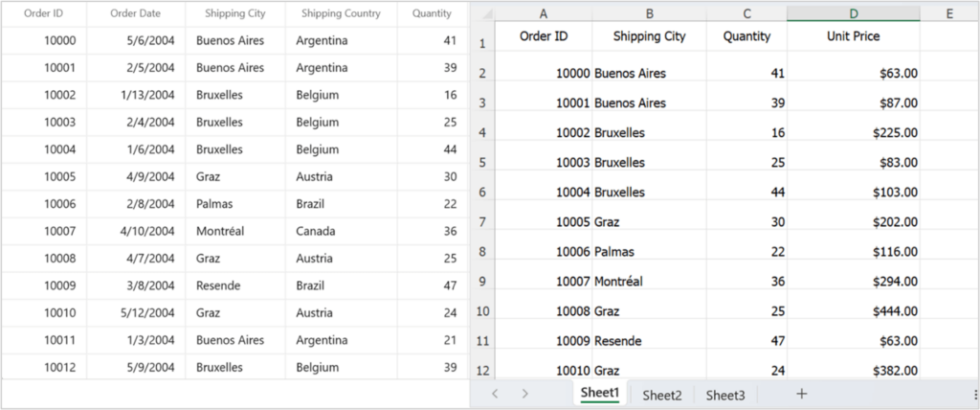Select row 5 header in spreadsheet
The height and width of the screenshot is (410, 980).
tap(482, 162)
